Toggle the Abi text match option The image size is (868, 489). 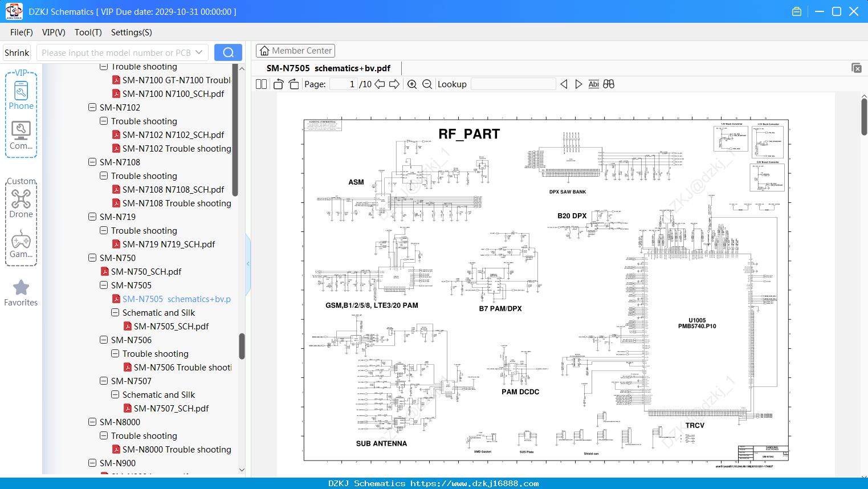pyautogui.click(x=593, y=84)
